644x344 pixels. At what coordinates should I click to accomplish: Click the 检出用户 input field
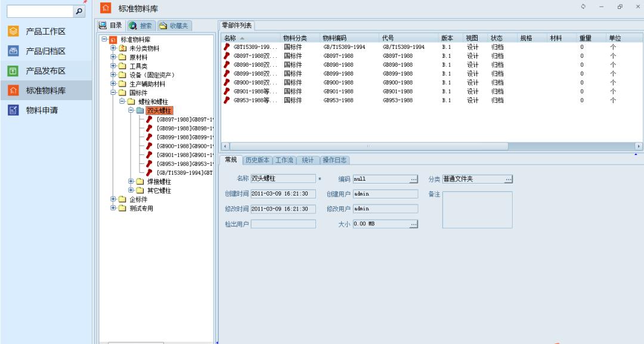point(283,224)
